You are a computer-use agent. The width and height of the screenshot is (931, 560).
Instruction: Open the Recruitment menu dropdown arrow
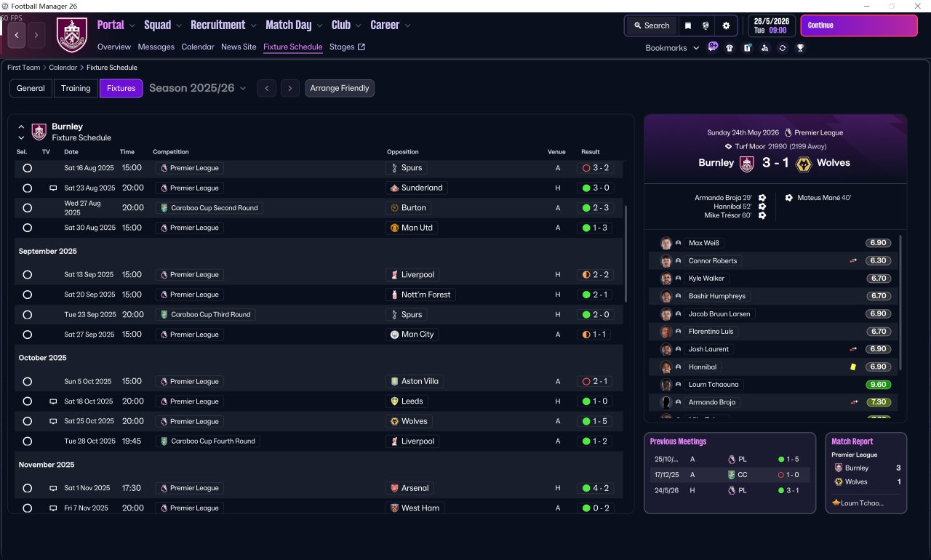(254, 25)
